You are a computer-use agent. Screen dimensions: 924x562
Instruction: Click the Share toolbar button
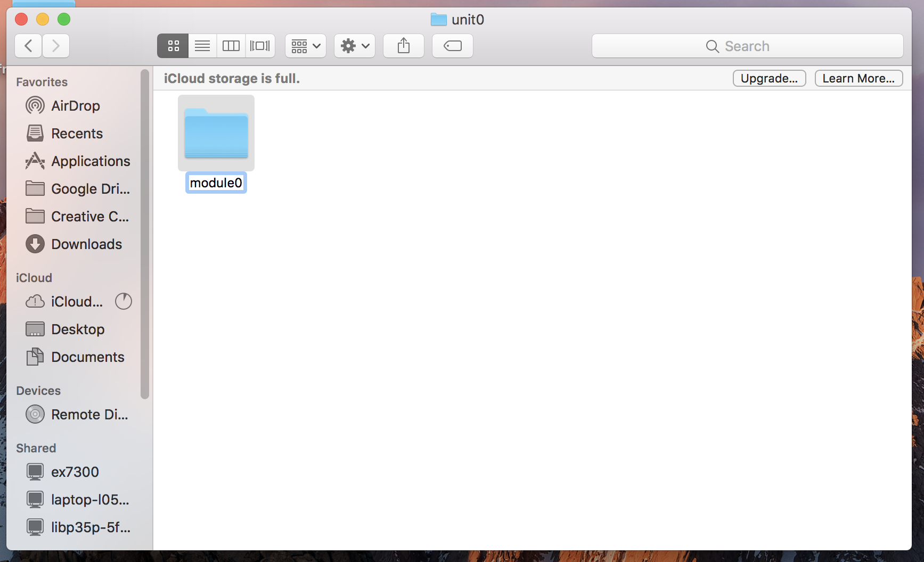404,46
